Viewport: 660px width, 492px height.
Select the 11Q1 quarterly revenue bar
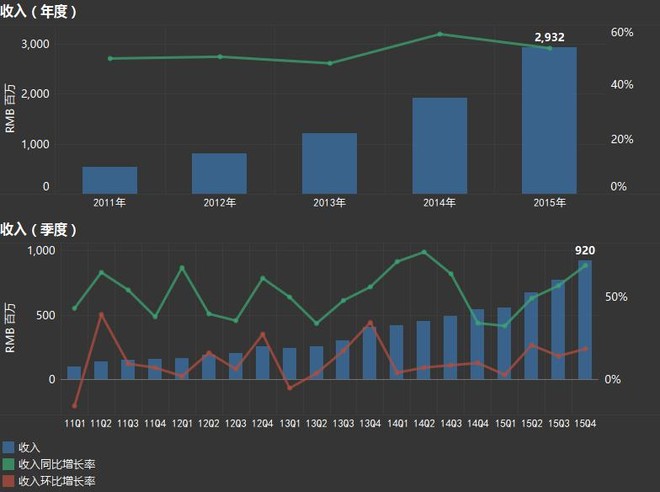[74, 373]
